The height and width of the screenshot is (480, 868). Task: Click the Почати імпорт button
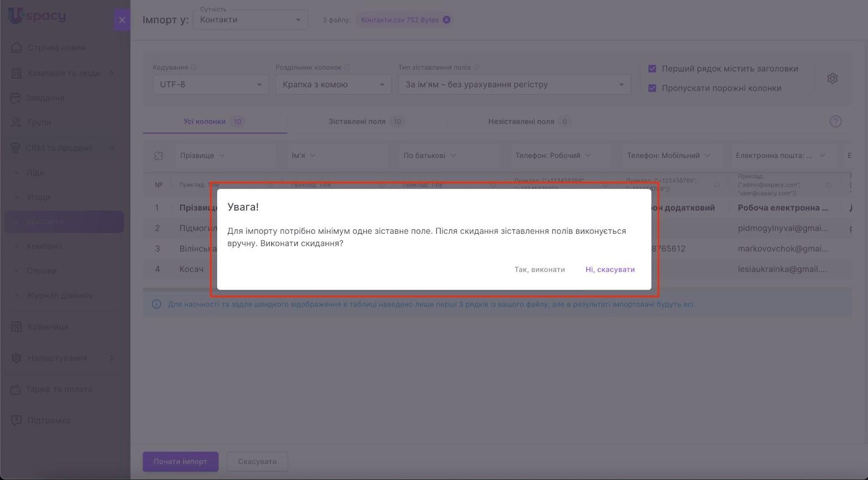(x=181, y=462)
